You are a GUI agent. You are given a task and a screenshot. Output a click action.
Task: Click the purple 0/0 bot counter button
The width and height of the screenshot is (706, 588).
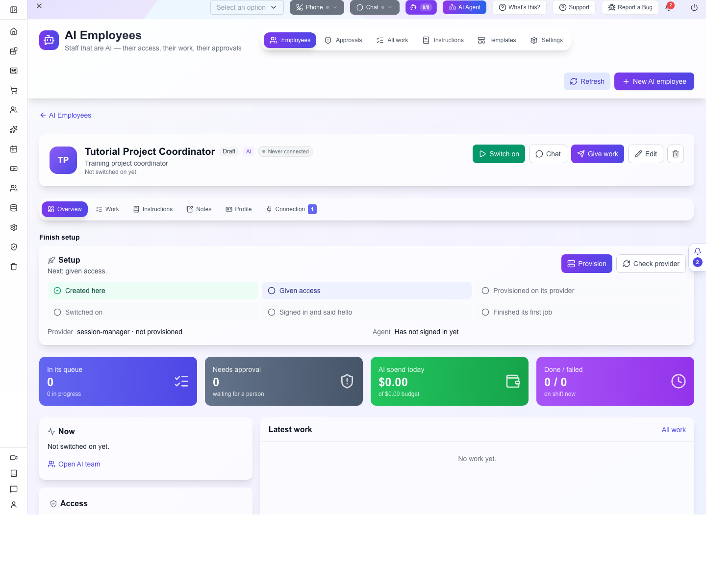(x=421, y=7)
